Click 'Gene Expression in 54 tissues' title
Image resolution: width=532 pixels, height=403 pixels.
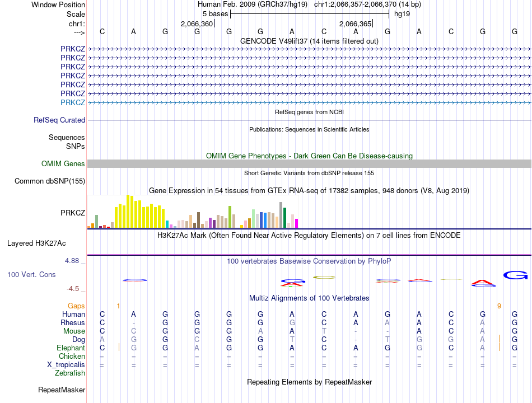click(x=309, y=191)
